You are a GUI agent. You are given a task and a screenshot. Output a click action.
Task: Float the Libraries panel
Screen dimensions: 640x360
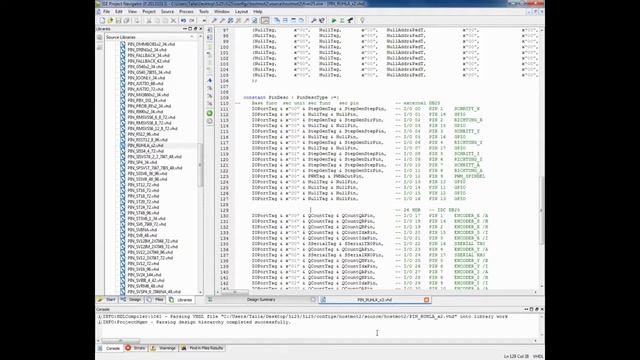tap(196, 29)
